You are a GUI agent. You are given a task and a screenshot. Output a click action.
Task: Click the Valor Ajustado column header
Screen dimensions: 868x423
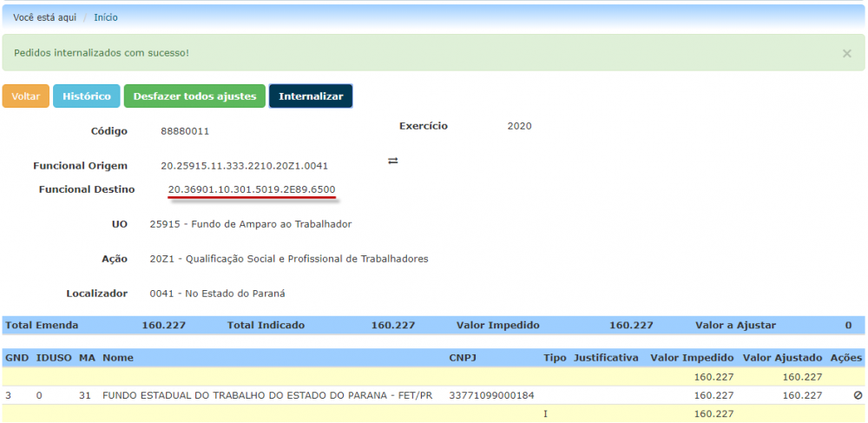tap(781, 358)
